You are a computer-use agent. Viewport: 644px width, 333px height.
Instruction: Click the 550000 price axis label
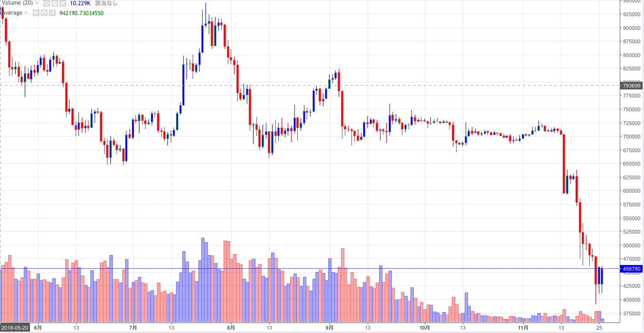tap(632, 218)
